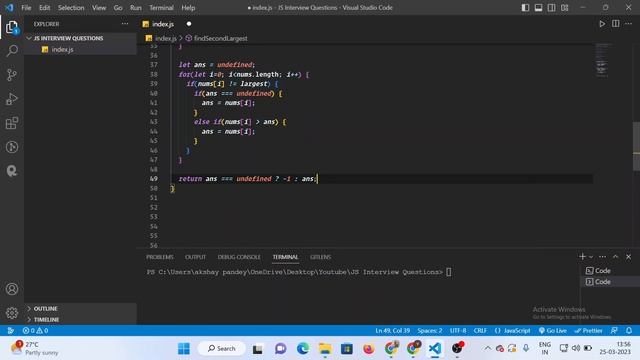The width and height of the screenshot is (640, 360).
Task: Open the Windows Start button
Action: click(x=184, y=349)
